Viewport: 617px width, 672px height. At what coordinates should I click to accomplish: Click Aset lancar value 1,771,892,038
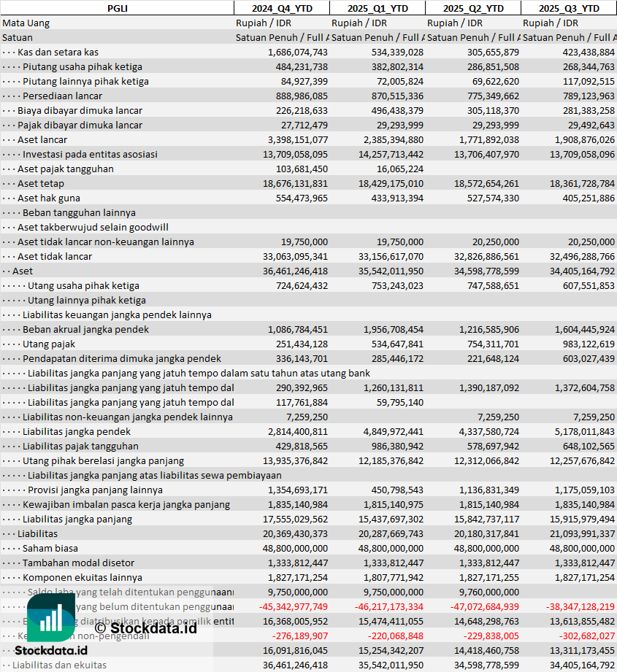tap(488, 139)
